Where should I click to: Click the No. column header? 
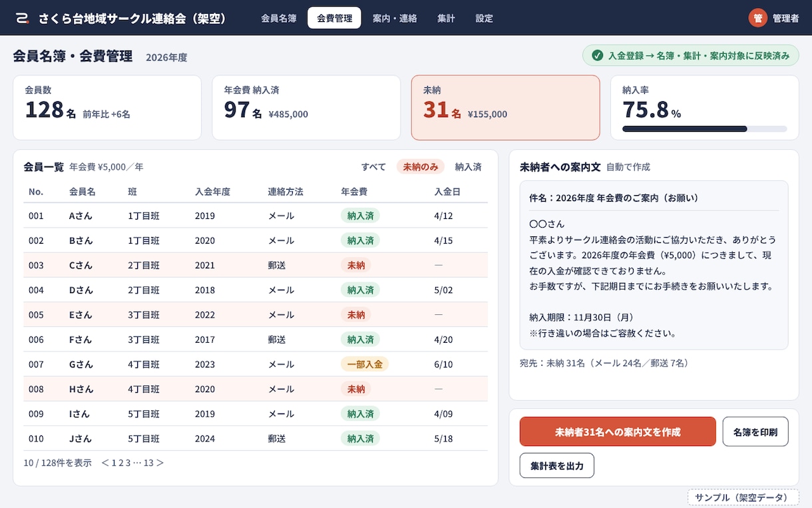(x=36, y=192)
